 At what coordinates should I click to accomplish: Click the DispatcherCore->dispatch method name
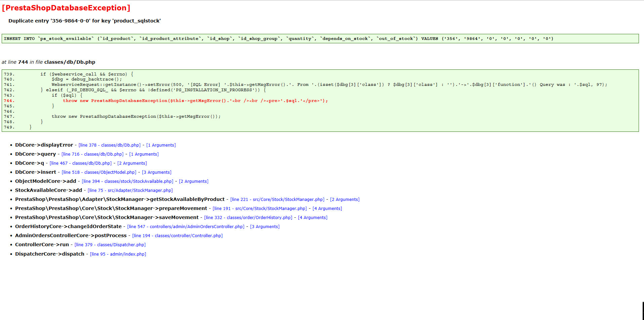(50, 254)
